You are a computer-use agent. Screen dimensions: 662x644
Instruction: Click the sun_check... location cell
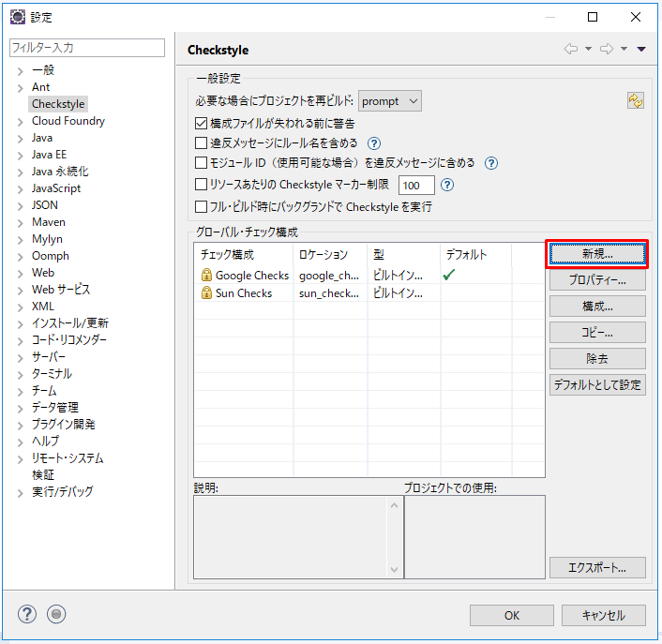329,293
